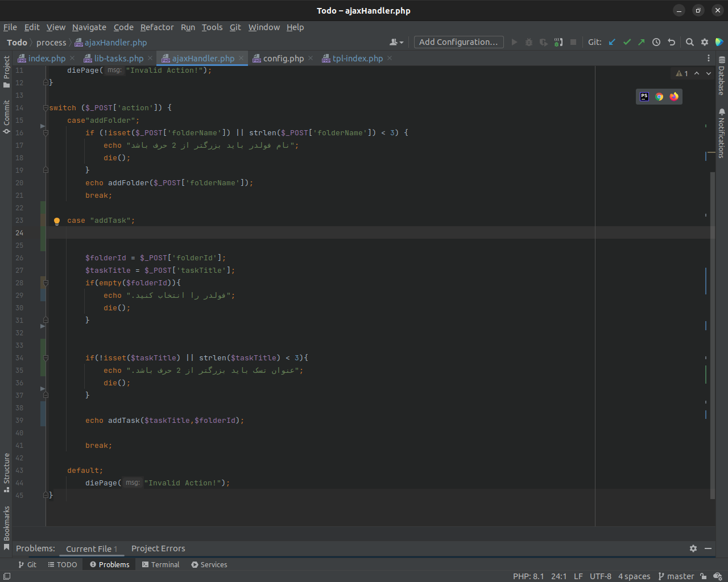Viewport: 728px width, 582px height.
Task: Open Problems panel settings gear
Action: coord(693,548)
